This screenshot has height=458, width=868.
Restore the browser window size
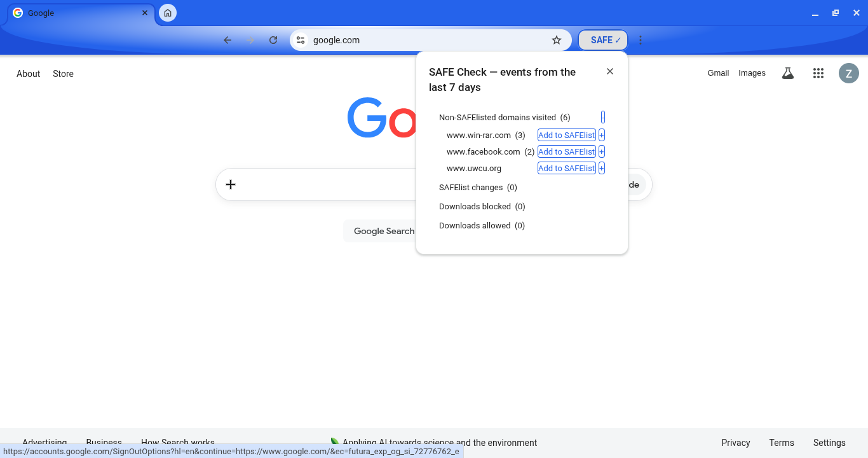[x=836, y=13]
